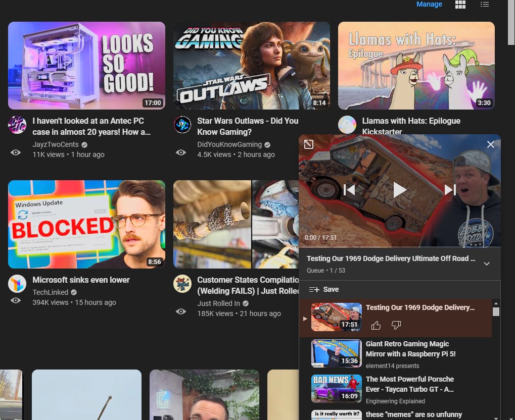Click the 17:00 duration badge on Antec video
The image size is (515, 420).
(x=153, y=102)
